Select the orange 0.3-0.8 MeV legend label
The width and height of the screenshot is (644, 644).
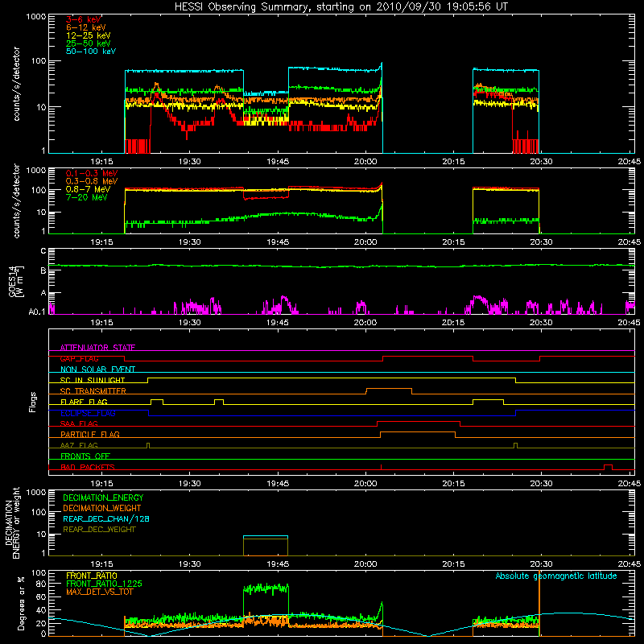[92, 181]
